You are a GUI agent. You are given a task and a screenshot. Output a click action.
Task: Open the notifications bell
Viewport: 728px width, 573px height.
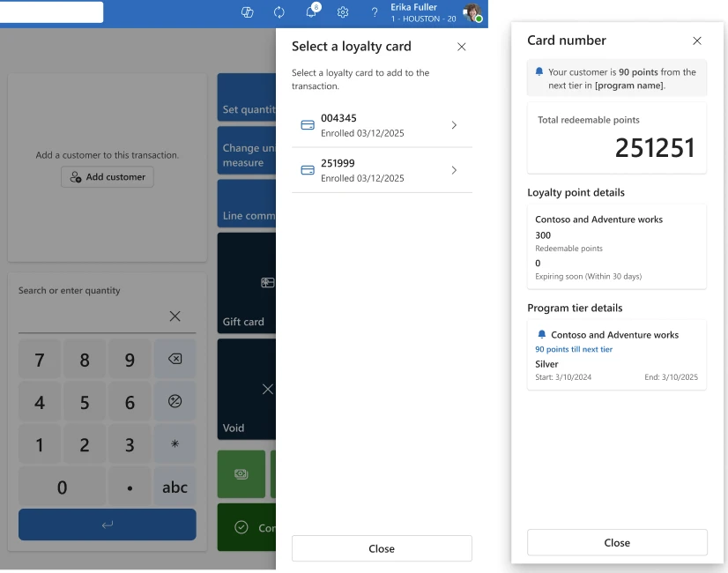310,12
